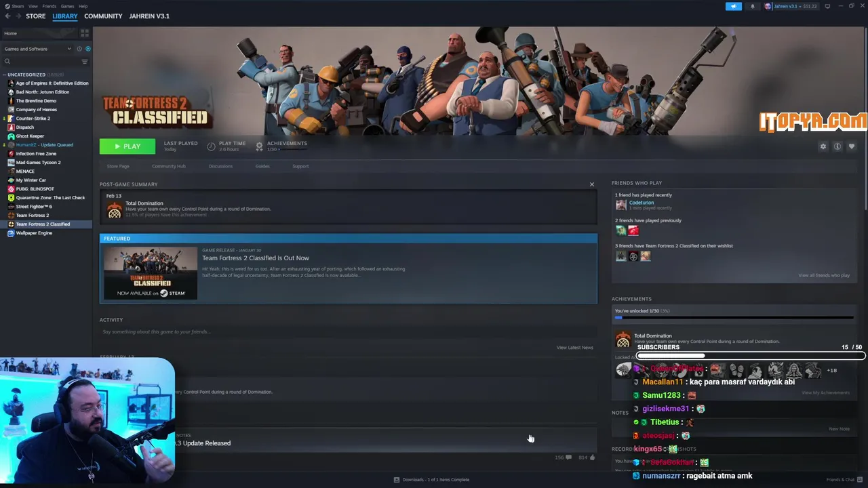Open the Friends menu
The height and width of the screenshot is (488, 868).
coord(50,6)
